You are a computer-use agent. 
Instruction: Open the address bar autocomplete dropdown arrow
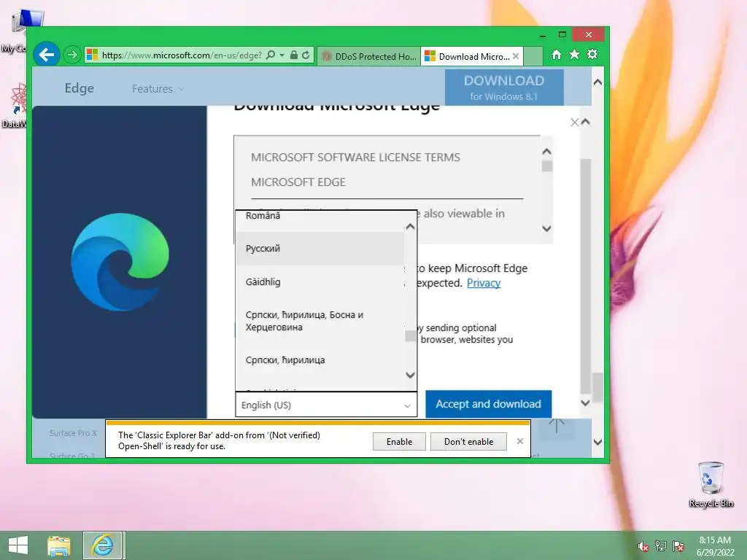point(282,55)
